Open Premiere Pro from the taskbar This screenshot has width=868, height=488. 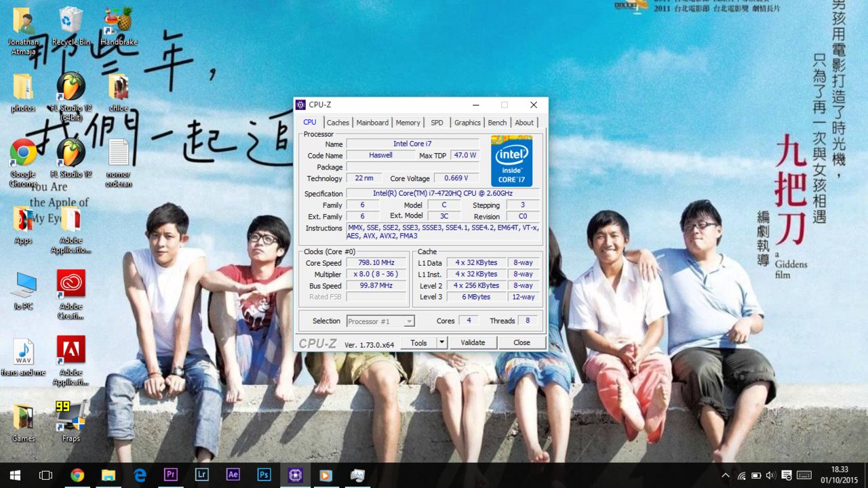[x=171, y=475]
